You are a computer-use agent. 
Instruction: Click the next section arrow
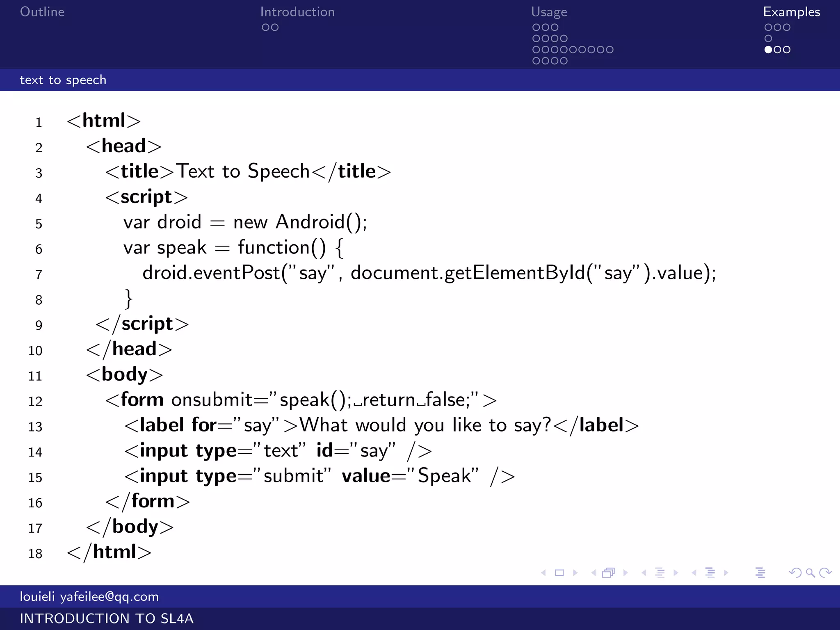tap(726, 573)
